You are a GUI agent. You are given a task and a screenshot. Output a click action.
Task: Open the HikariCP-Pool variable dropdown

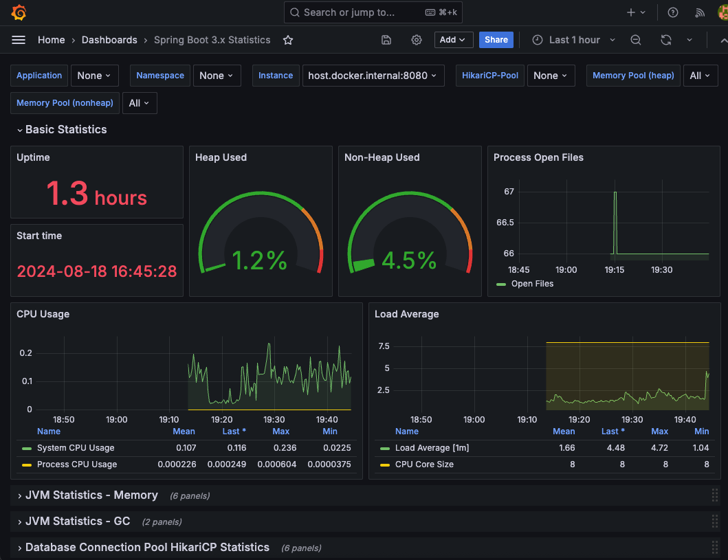point(551,76)
